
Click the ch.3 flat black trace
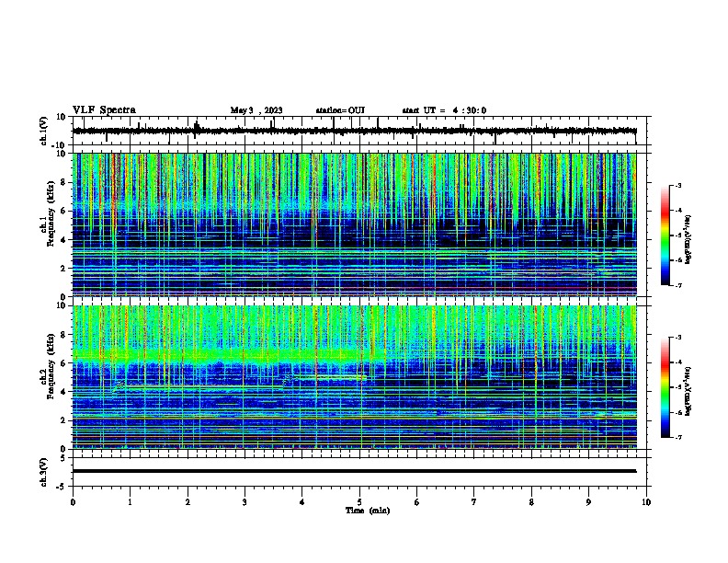coord(354,471)
